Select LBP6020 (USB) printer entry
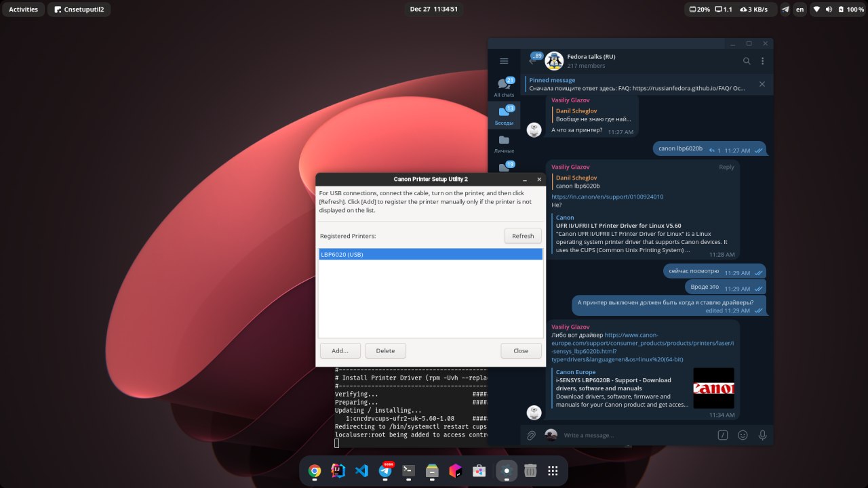The width and height of the screenshot is (868, 488). pyautogui.click(x=431, y=254)
